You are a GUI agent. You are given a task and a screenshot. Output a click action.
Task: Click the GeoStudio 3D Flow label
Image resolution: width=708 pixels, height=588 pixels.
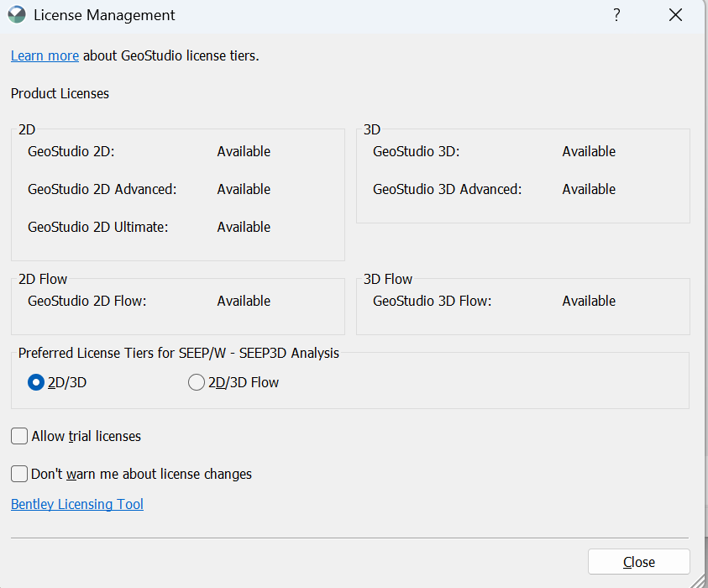[x=432, y=301]
